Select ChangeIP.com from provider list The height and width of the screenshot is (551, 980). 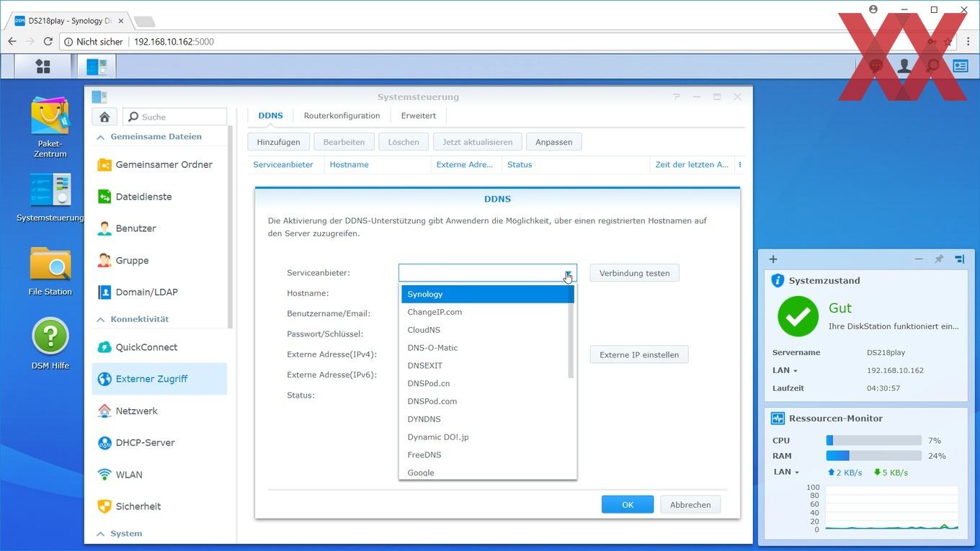486,312
